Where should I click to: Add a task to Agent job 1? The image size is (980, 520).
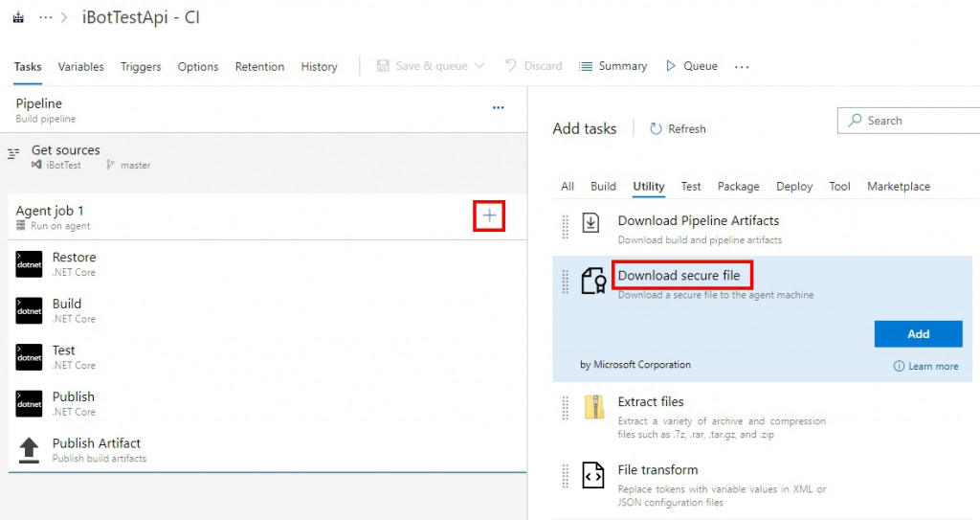(x=489, y=215)
